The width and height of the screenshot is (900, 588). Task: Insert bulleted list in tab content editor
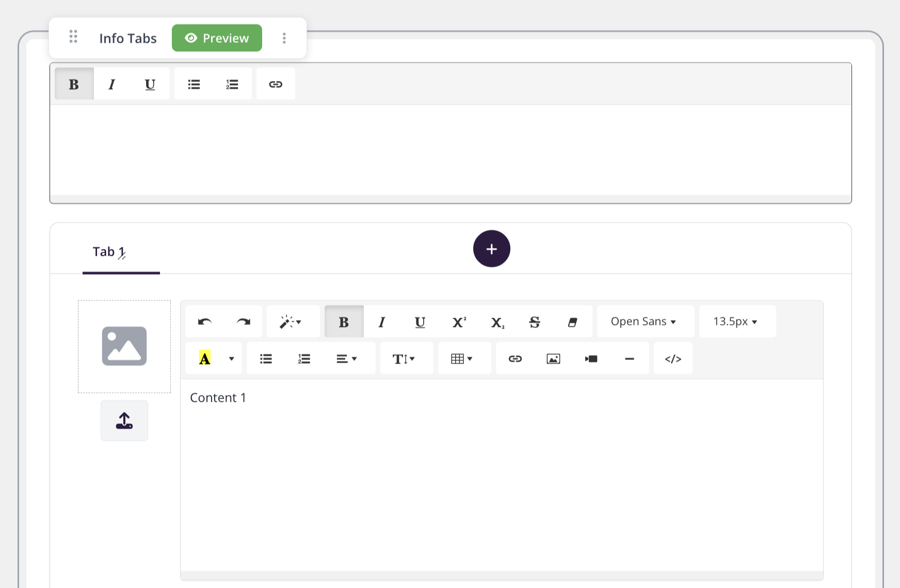click(x=266, y=358)
